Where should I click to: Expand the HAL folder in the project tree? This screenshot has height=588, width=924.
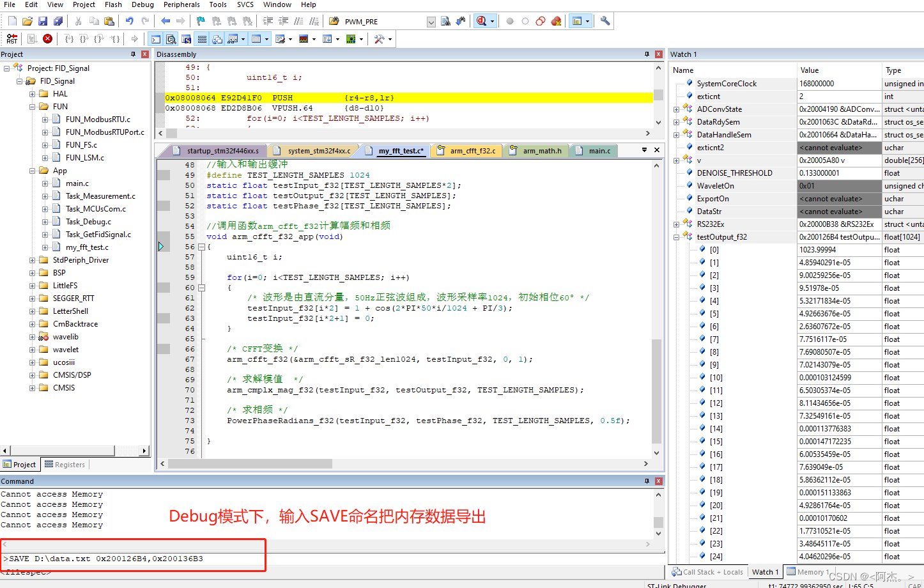pyautogui.click(x=32, y=93)
